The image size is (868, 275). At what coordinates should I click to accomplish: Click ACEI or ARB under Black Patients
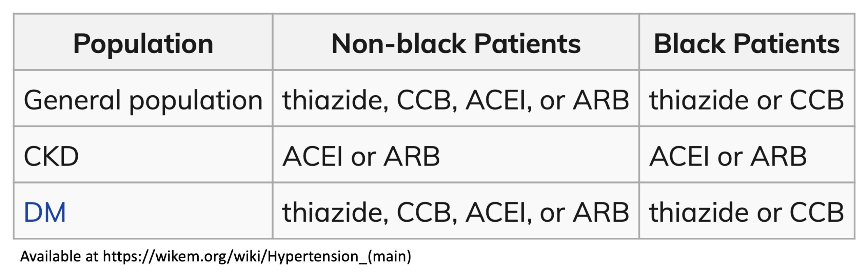tap(728, 156)
